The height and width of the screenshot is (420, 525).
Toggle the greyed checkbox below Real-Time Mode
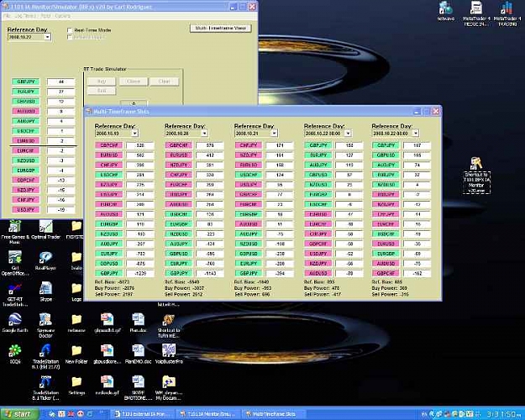(x=70, y=37)
